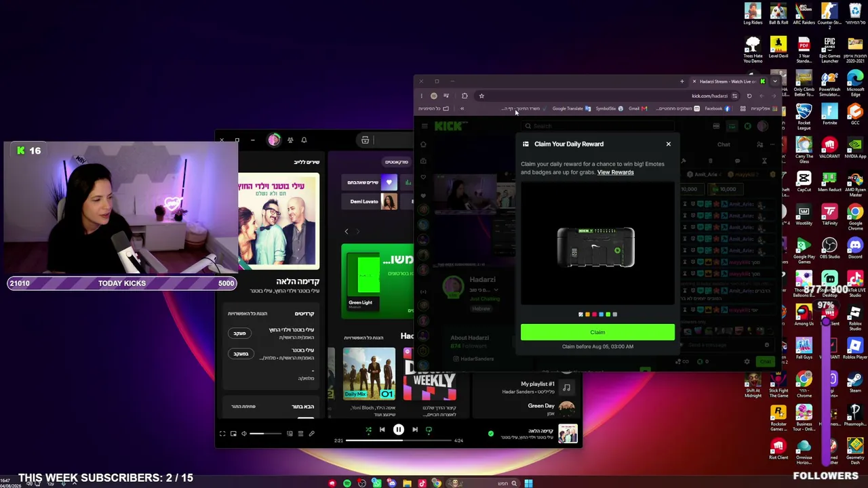The width and height of the screenshot is (868, 488).
Task: Open the SymbolStix bookmark
Action: pos(609,108)
